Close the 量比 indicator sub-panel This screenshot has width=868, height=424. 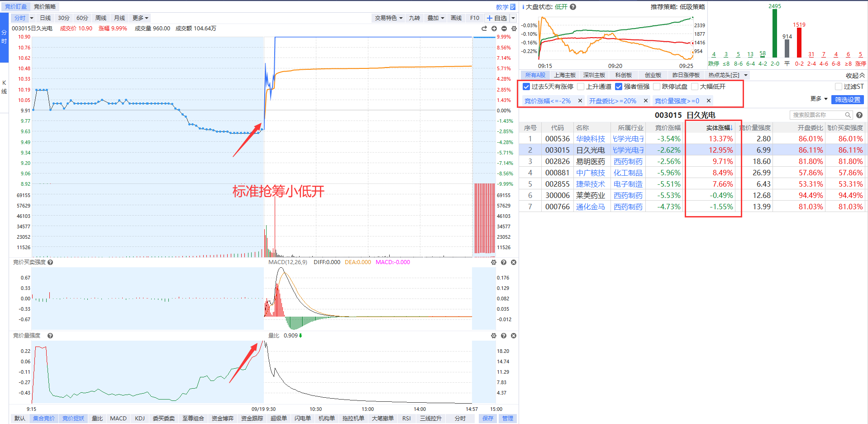tap(514, 336)
